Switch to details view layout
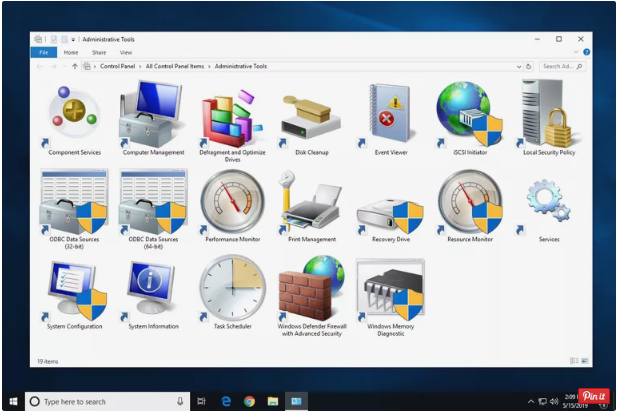Screen dimensions: 621x413 pos(574,361)
